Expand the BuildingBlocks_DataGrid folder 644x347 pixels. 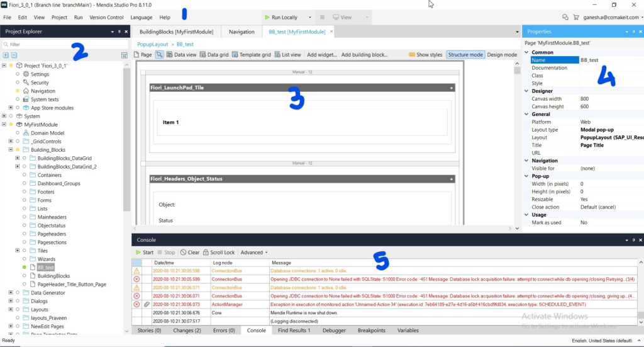pos(17,158)
